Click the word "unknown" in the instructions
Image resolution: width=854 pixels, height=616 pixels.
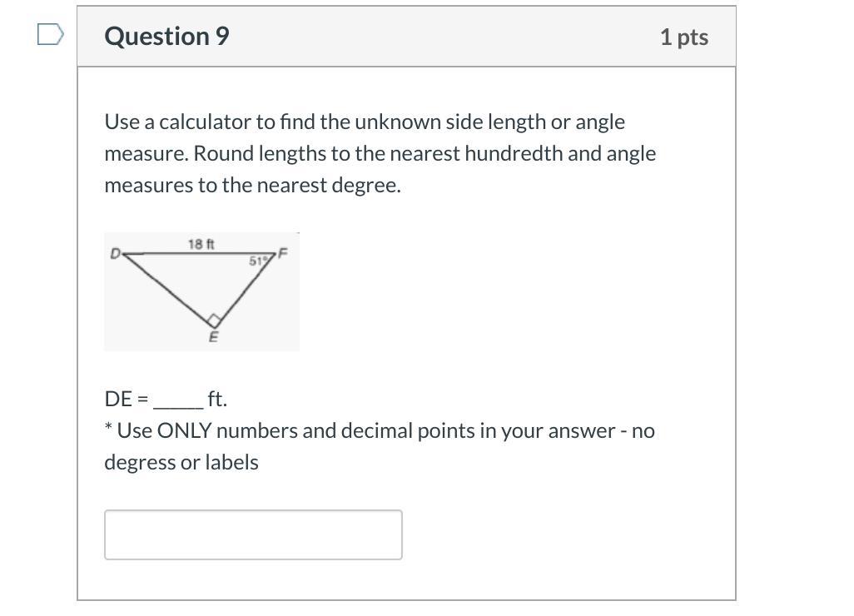tap(398, 122)
